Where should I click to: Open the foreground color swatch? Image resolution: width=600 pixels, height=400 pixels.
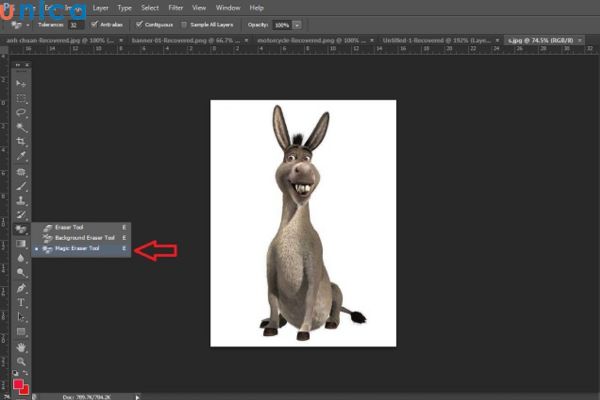(18, 384)
